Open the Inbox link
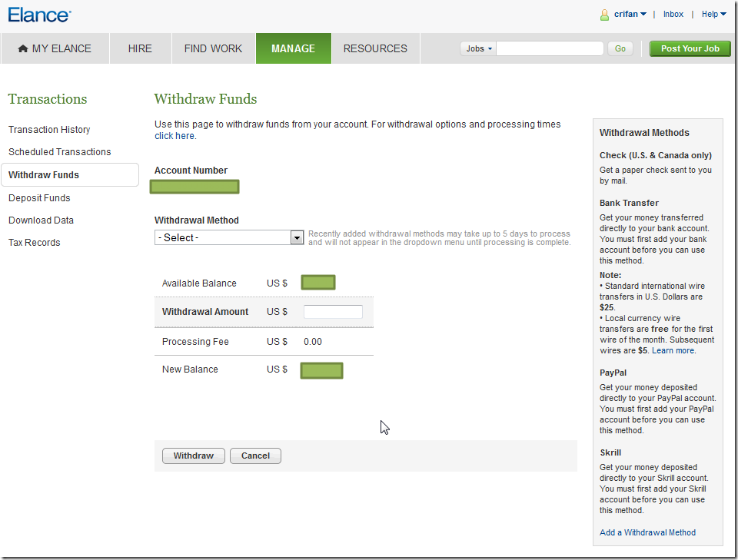Image resolution: width=738 pixels, height=560 pixels. tap(673, 14)
